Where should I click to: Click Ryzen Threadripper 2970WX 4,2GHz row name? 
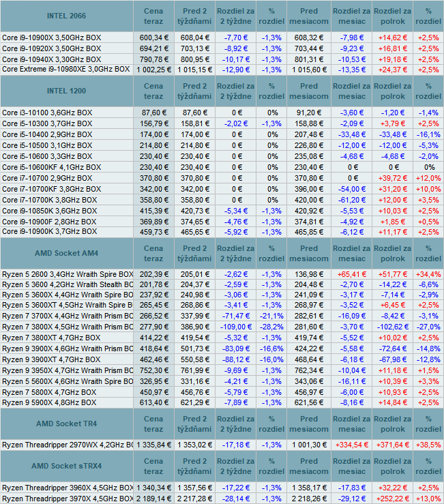click(68, 445)
